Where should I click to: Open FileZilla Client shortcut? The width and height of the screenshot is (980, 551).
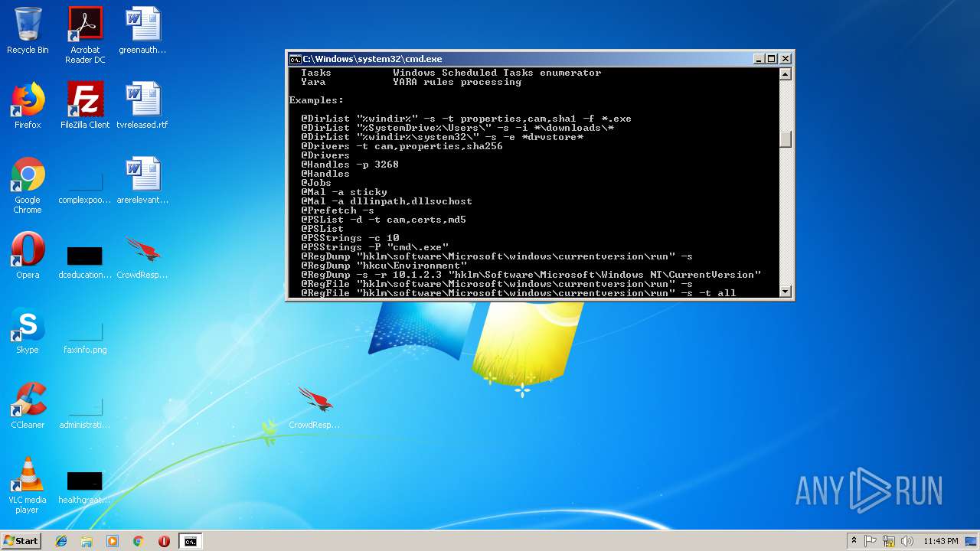pyautogui.click(x=85, y=106)
